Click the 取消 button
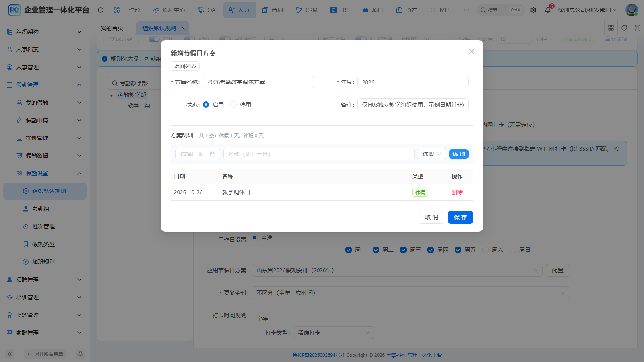 [431, 217]
